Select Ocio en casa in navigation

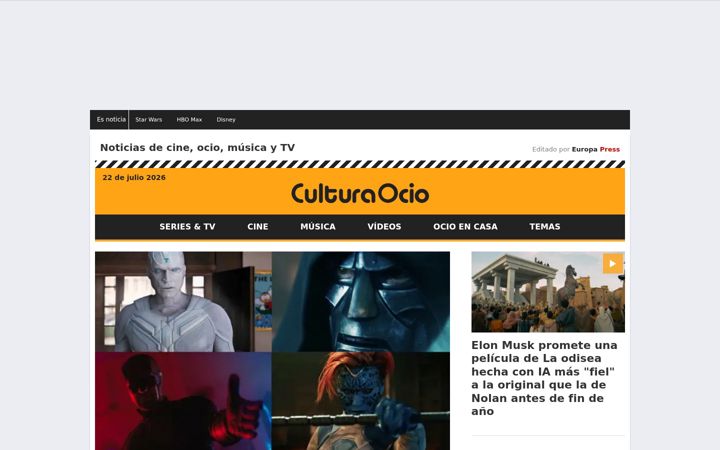click(x=465, y=226)
